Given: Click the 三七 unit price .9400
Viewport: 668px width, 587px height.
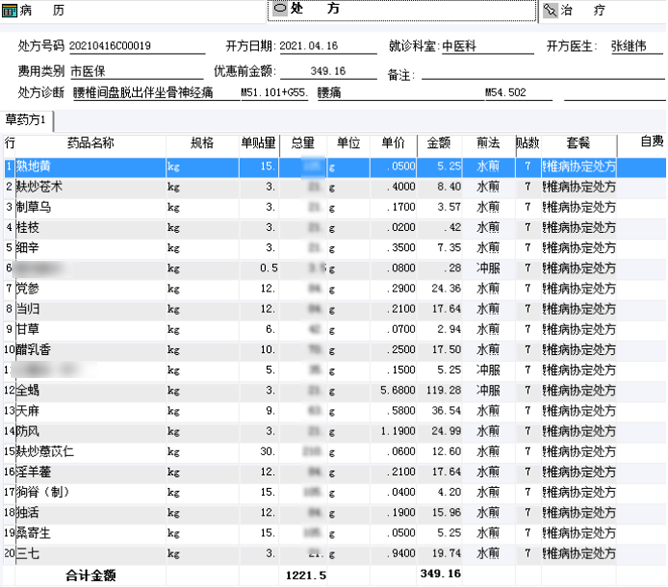Looking at the screenshot, I should coord(401,554).
